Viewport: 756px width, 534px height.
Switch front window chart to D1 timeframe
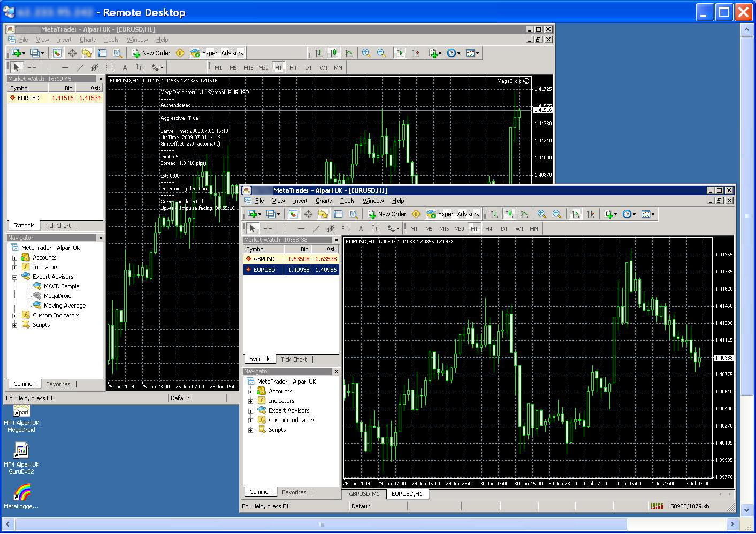(x=504, y=228)
